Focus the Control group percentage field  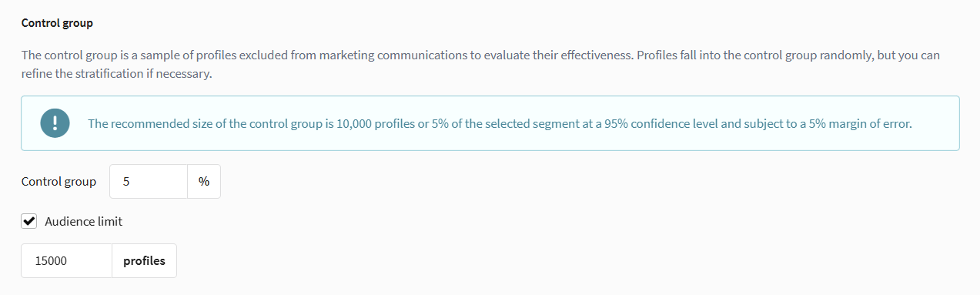tap(149, 182)
